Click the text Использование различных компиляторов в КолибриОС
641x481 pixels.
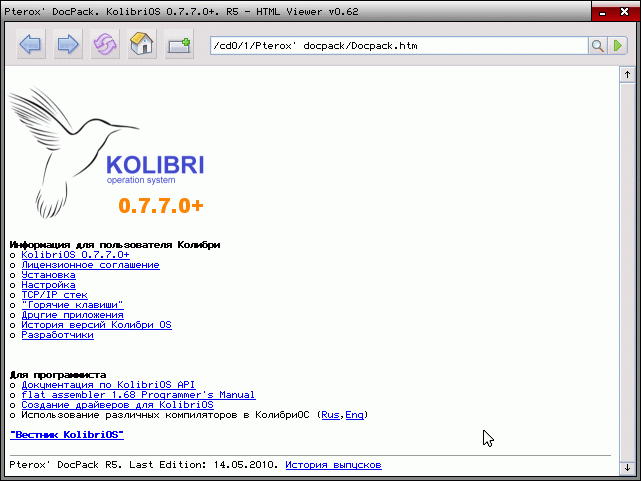tap(166, 415)
